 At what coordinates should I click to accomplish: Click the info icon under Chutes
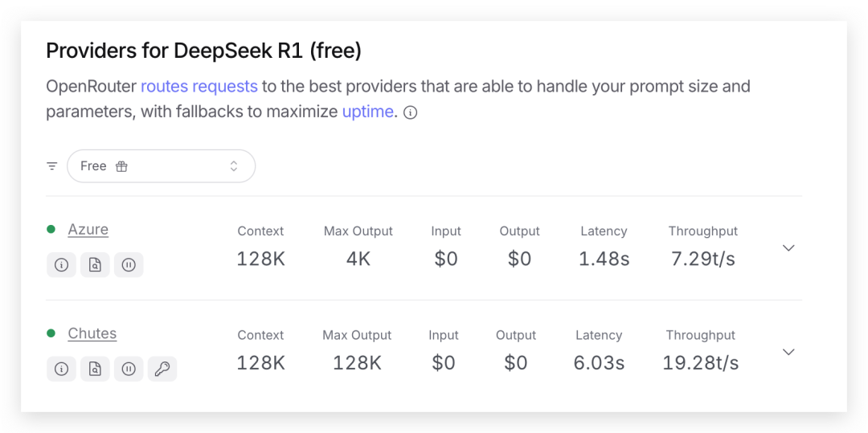61,369
